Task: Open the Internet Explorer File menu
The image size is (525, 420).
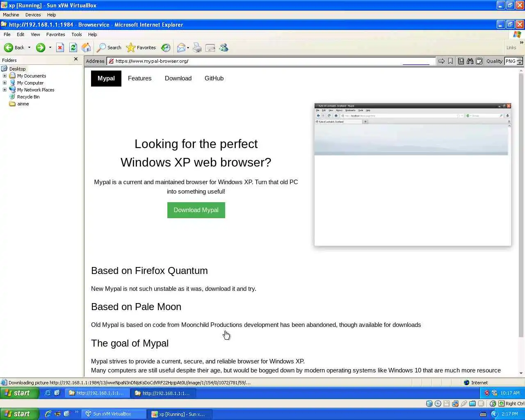Action: pyautogui.click(x=7, y=34)
